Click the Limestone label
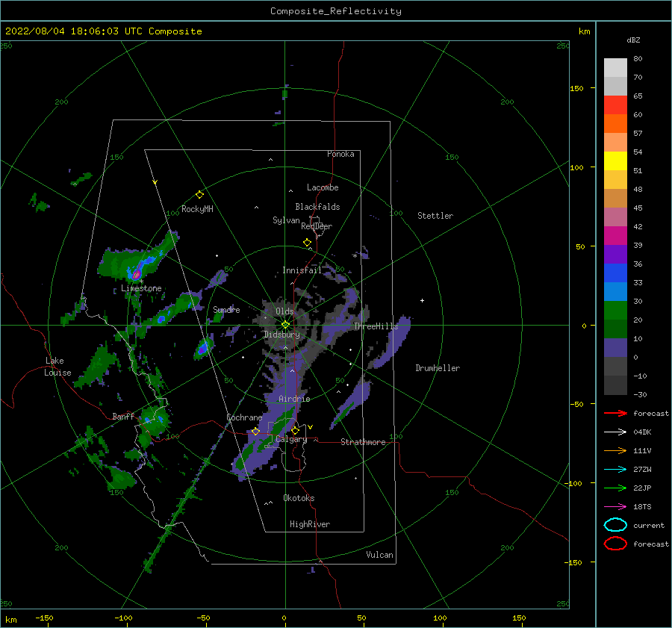The image size is (672, 628). [x=141, y=288]
